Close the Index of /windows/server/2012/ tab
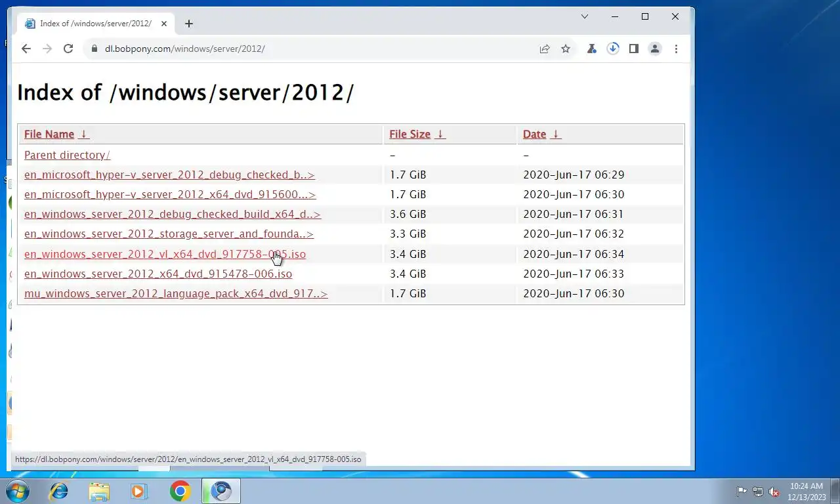 164,24
